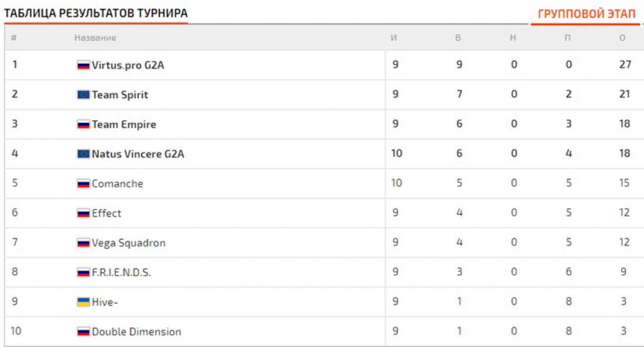The width and height of the screenshot is (644, 347).
Task: Sort by the Название column header
Action: coord(95,38)
